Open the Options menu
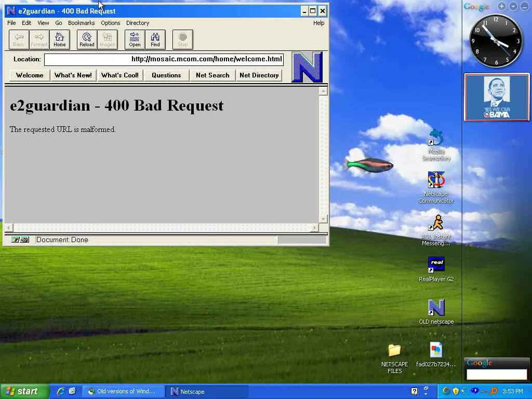Image resolution: width=532 pixels, height=399 pixels. (x=111, y=23)
